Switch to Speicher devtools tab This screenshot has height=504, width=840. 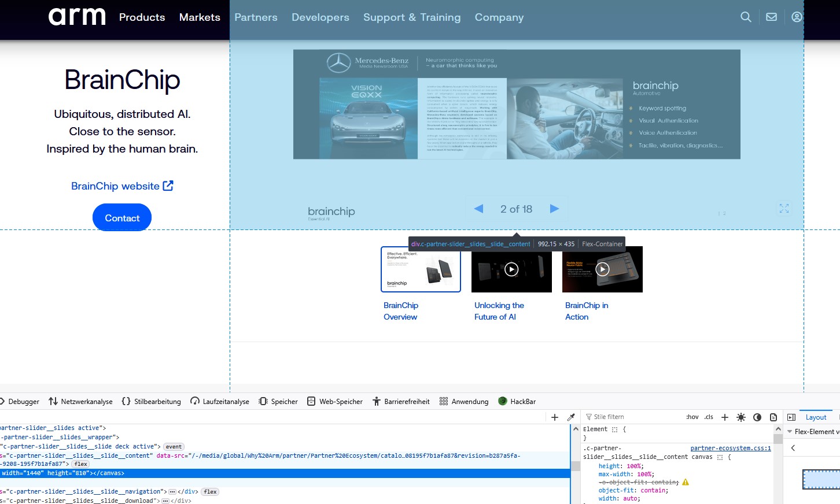[x=278, y=402]
